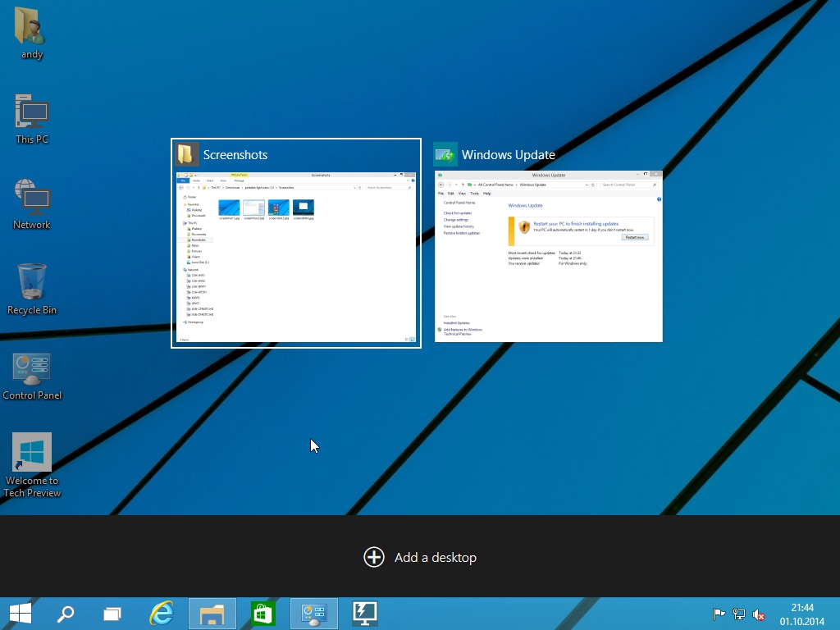
Task: Toggle the Task View taskbar button
Action: [x=112, y=614]
